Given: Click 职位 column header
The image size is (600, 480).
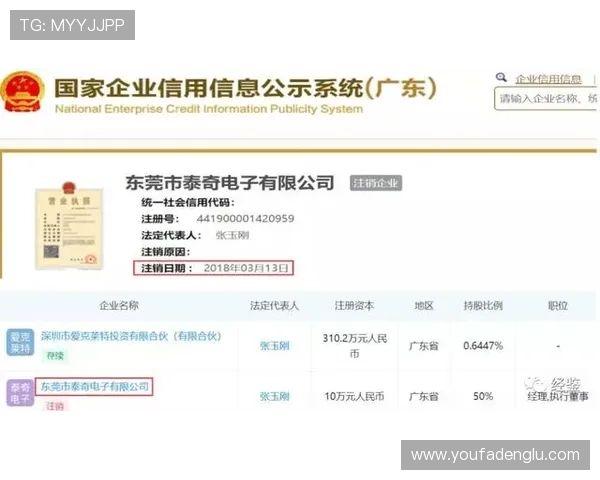Looking at the screenshot, I should click(x=558, y=305).
